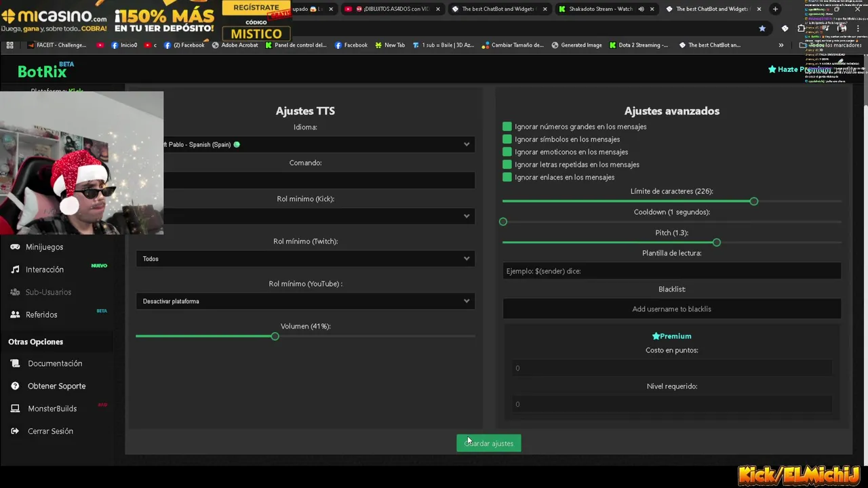868x488 pixels.
Task: Click the Sub-Usuarios group icon
Action: click(x=15, y=292)
